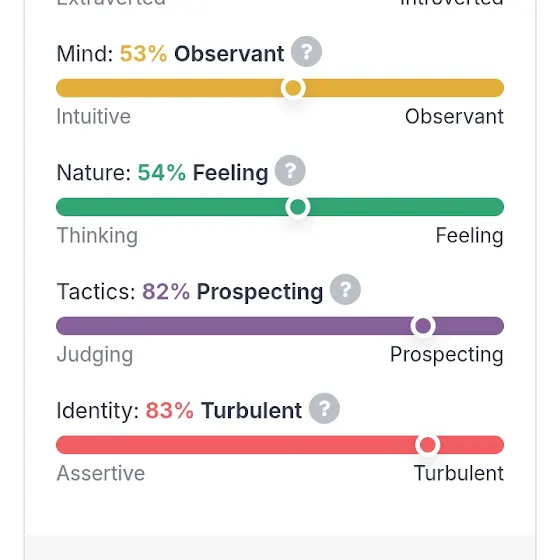Viewport: 560px width, 560px height.
Task: Click the green Nature slider handle
Action: tap(298, 207)
